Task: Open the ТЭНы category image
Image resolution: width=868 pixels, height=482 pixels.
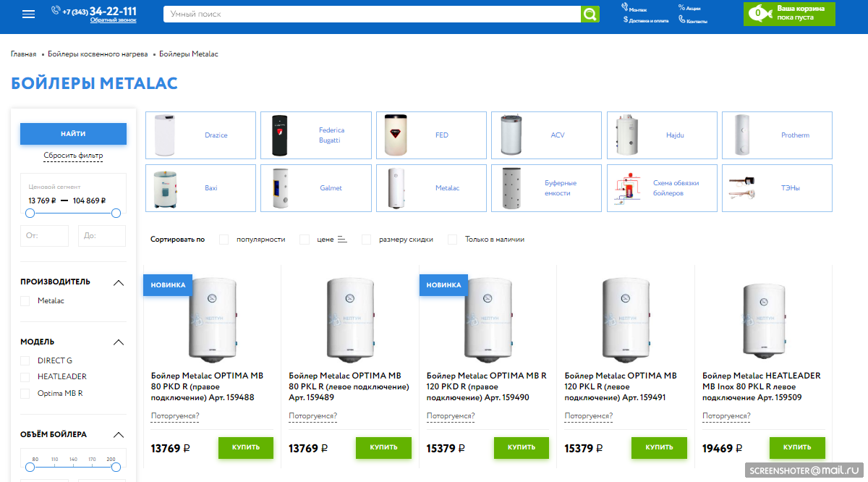Action: point(743,188)
